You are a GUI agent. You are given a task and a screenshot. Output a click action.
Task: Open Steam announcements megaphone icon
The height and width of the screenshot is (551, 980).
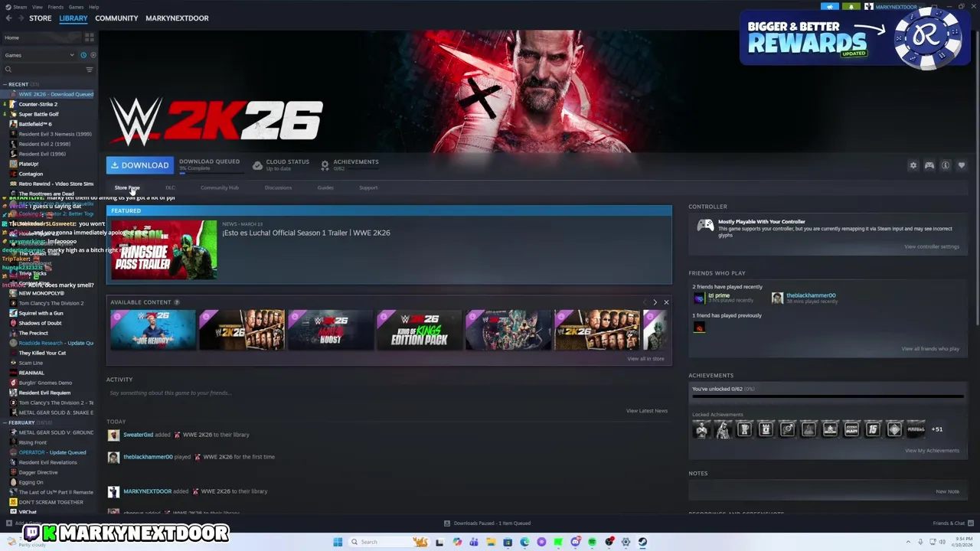[x=829, y=7]
